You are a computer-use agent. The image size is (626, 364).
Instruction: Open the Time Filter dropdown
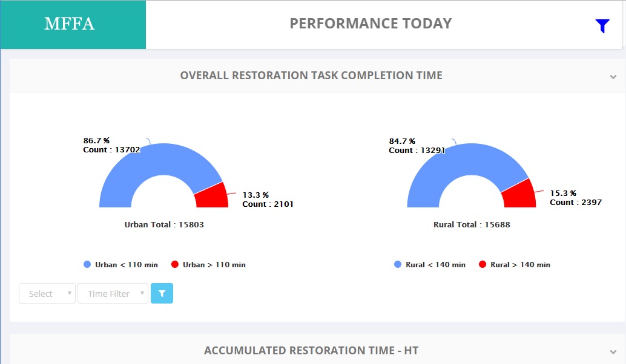113,293
